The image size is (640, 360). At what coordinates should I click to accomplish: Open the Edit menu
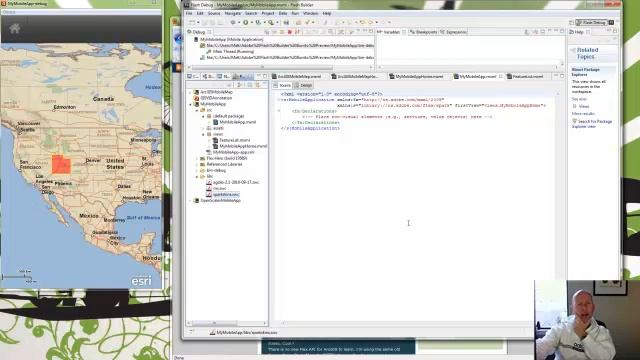200,13
